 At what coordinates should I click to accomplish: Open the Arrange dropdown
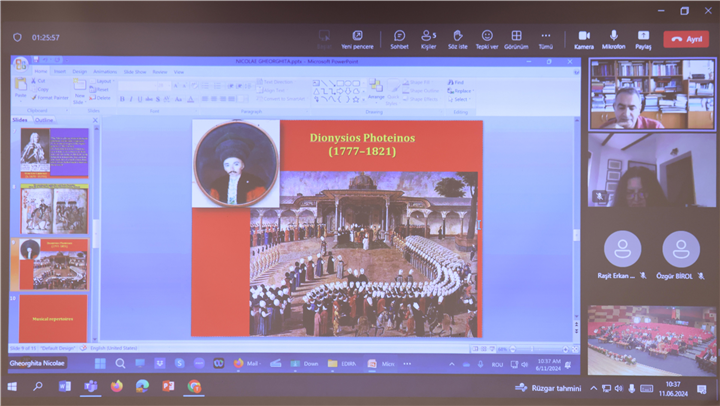pyautogui.click(x=376, y=89)
